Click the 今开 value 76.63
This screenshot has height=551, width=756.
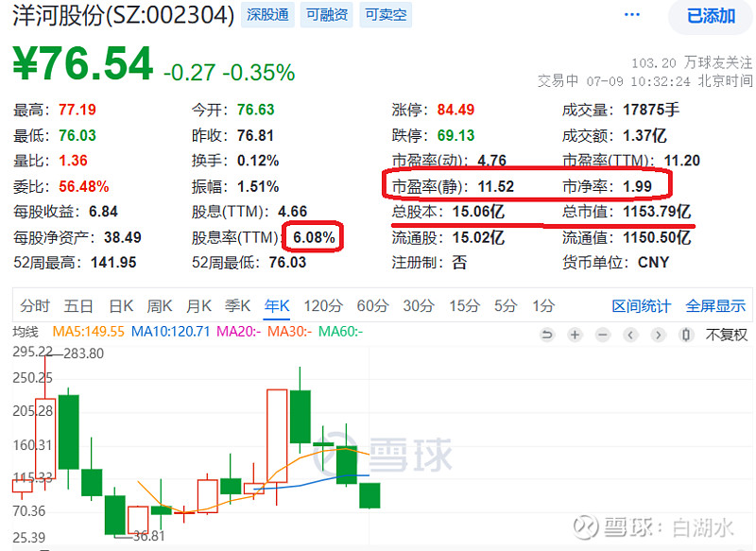point(255,110)
